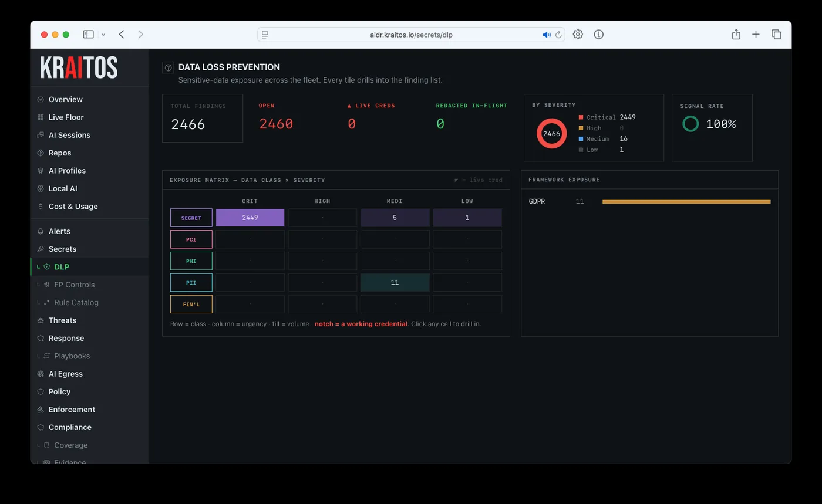The width and height of the screenshot is (822, 504).
Task: Click the PII row label
Action: [191, 282]
